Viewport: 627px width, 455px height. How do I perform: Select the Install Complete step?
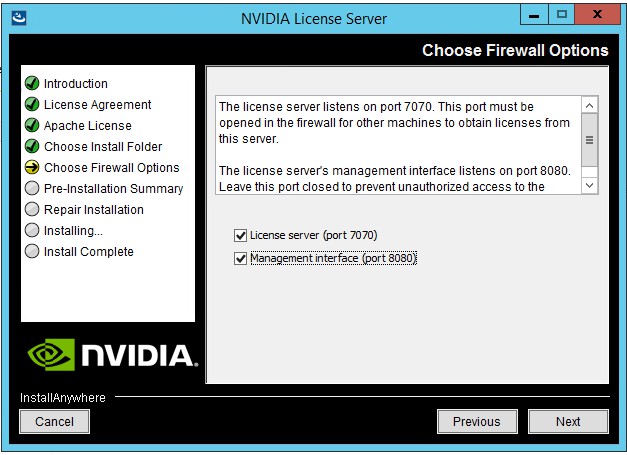pyautogui.click(x=88, y=252)
